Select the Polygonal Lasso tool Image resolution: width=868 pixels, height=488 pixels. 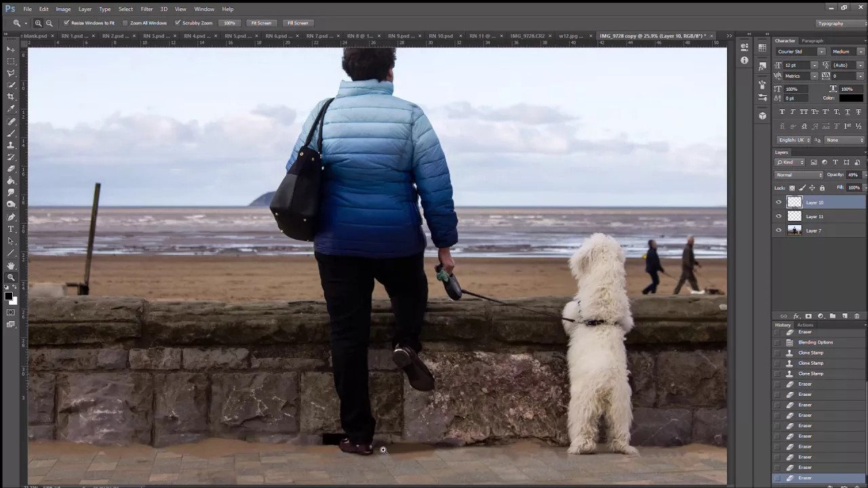pos(11,73)
